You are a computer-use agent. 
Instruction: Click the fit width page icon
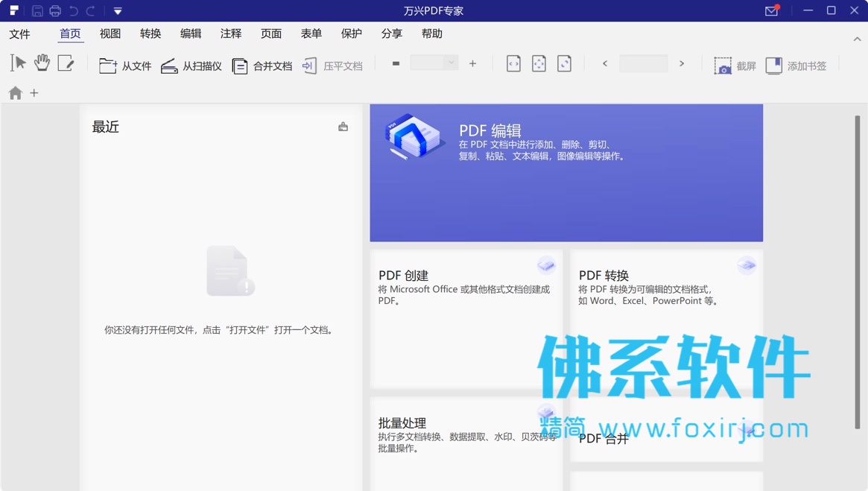[513, 63]
